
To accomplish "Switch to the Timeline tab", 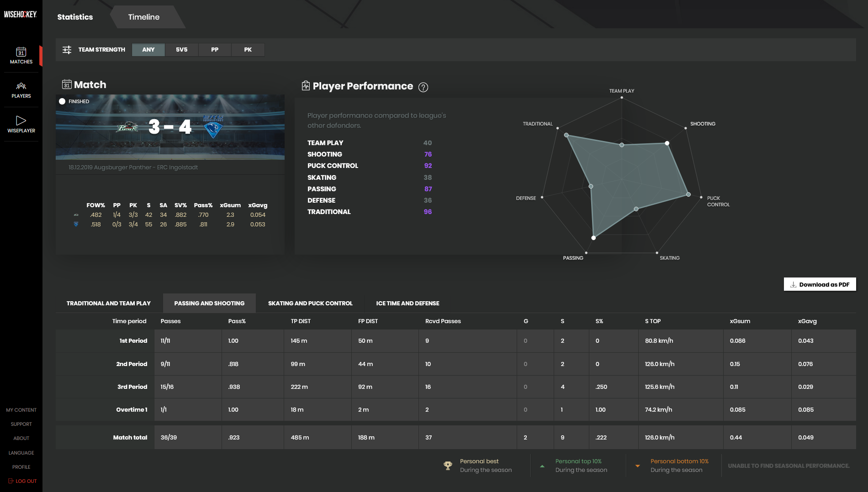I will click(x=144, y=17).
